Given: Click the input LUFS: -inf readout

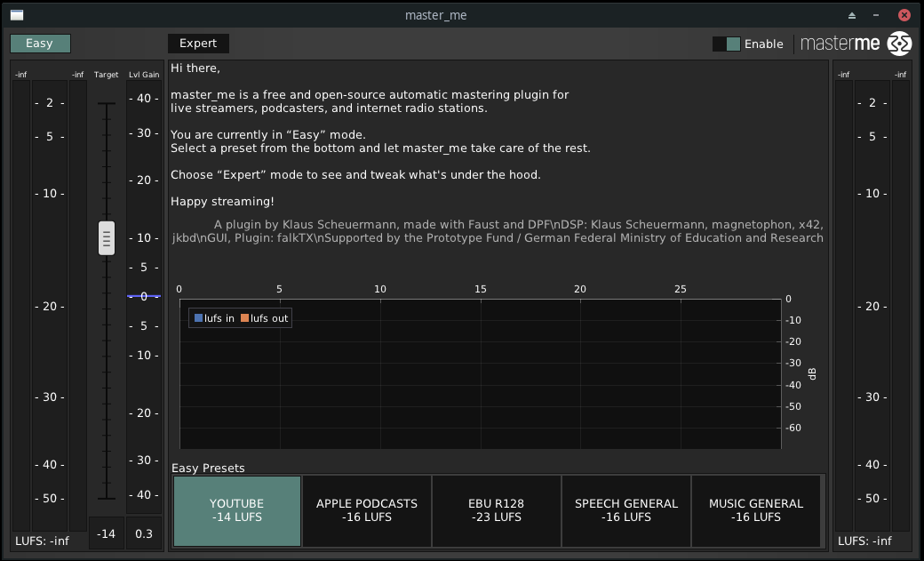Looking at the screenshot, I should (42, 541).
